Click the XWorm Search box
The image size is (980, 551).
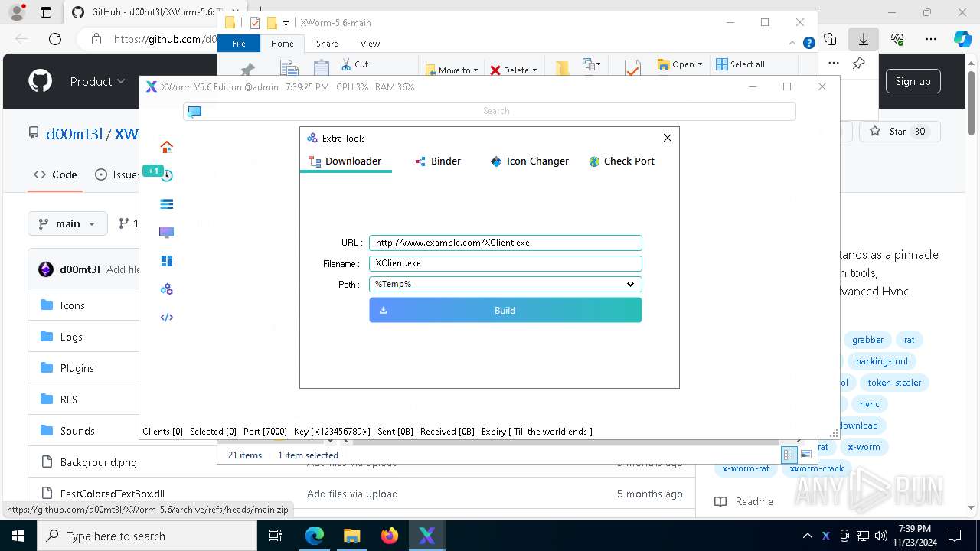(x=490, y=111)
